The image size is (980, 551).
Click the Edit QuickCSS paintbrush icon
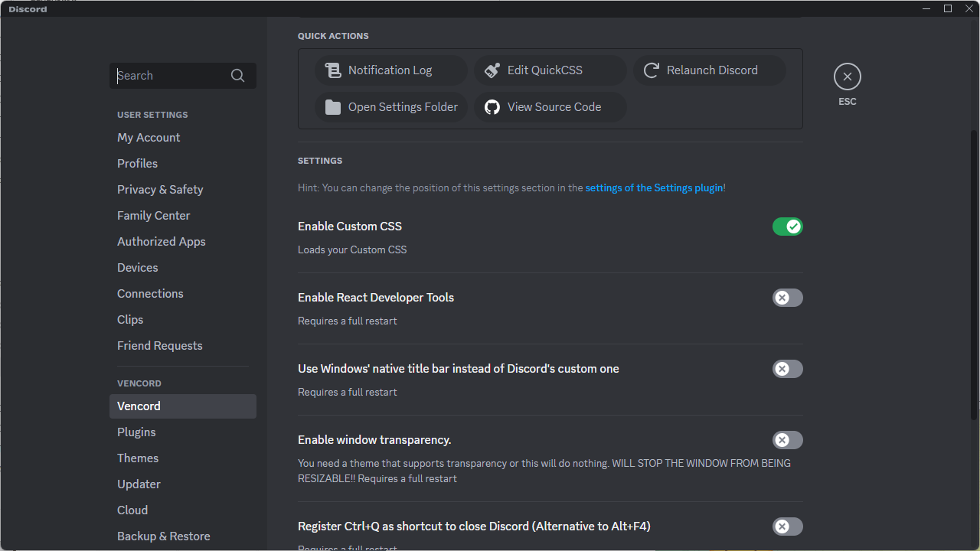[492, 70]
